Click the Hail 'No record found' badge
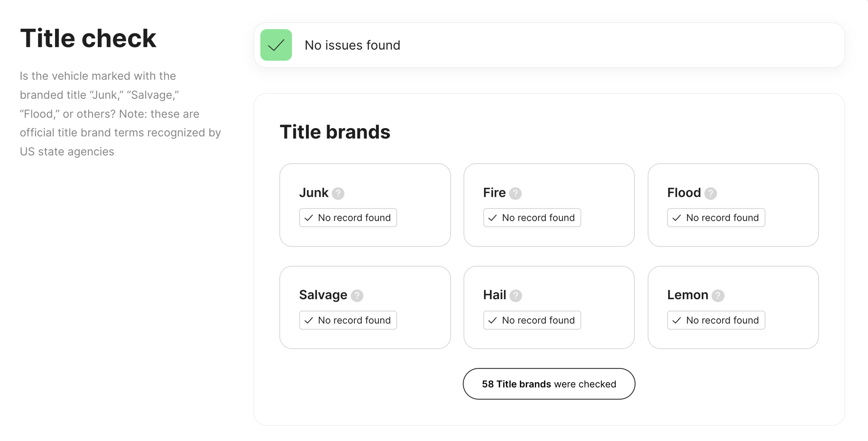 [x=532, y=320]
